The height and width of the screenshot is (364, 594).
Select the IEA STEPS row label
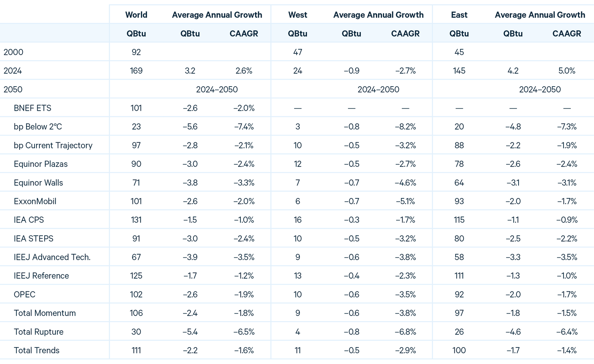tap(33, 239)
